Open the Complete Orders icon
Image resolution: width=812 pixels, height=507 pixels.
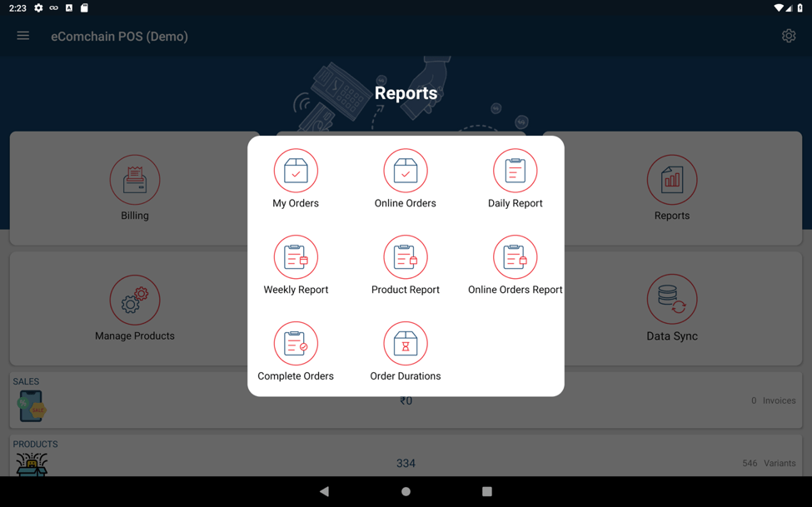(x=296, y=343)
